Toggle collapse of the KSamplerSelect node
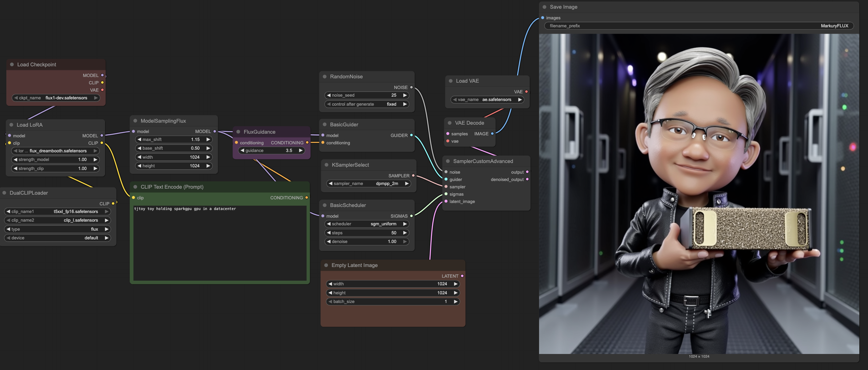 coord(326,165)
